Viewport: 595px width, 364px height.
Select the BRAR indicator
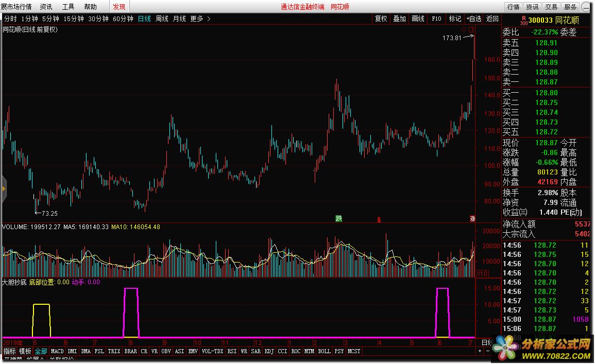tap(130, 352)
